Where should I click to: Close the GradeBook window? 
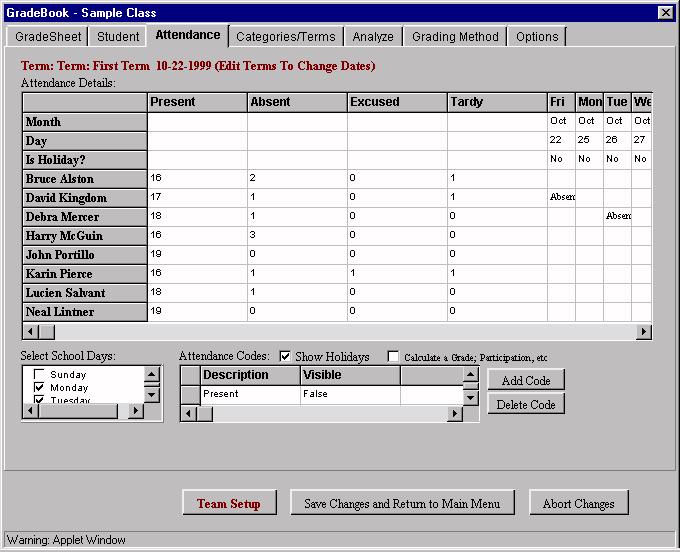665,13
